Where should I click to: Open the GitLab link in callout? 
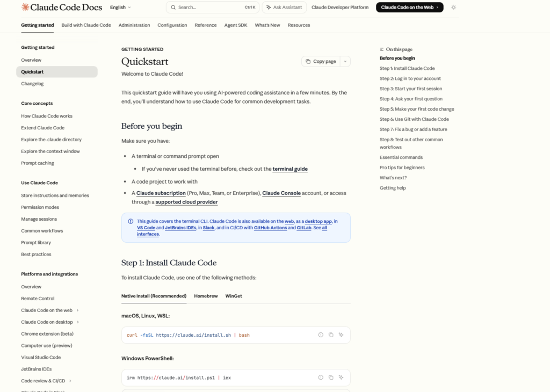[304, 228]
